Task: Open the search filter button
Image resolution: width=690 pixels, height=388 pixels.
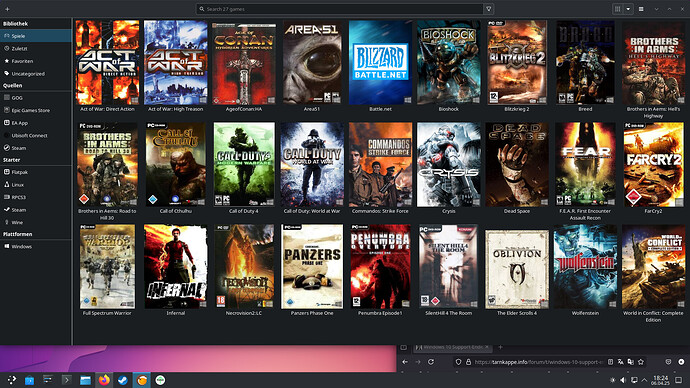Action: 488,9
